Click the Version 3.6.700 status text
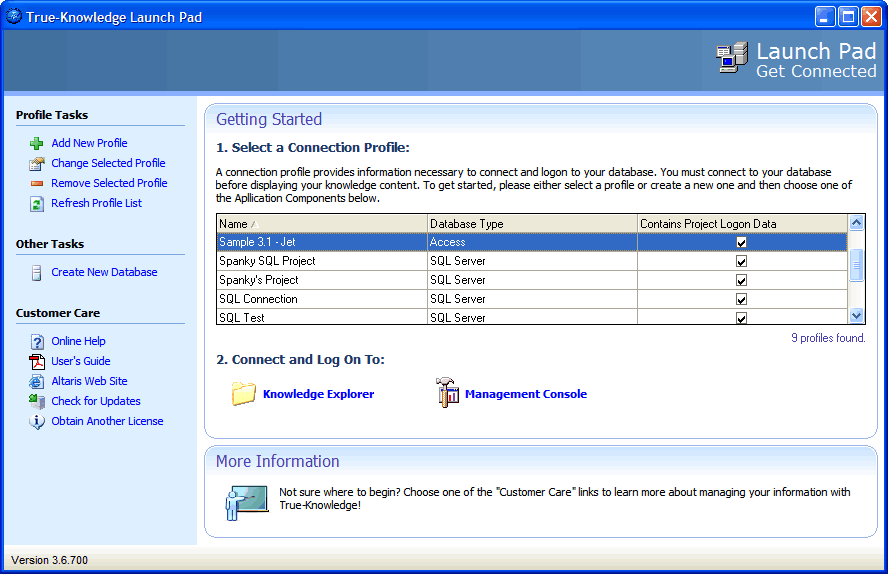This screenshot has width=888, height=574. tap(49, 560)
